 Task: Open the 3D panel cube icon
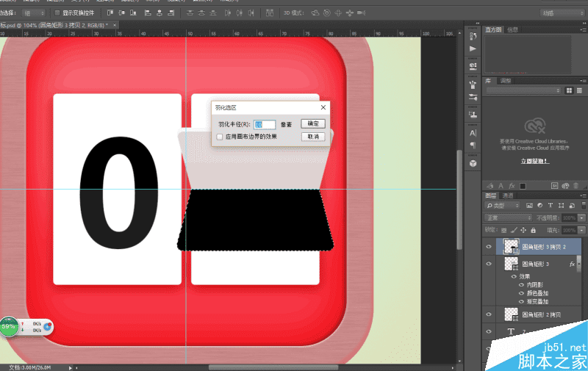[x=473, y=162]
